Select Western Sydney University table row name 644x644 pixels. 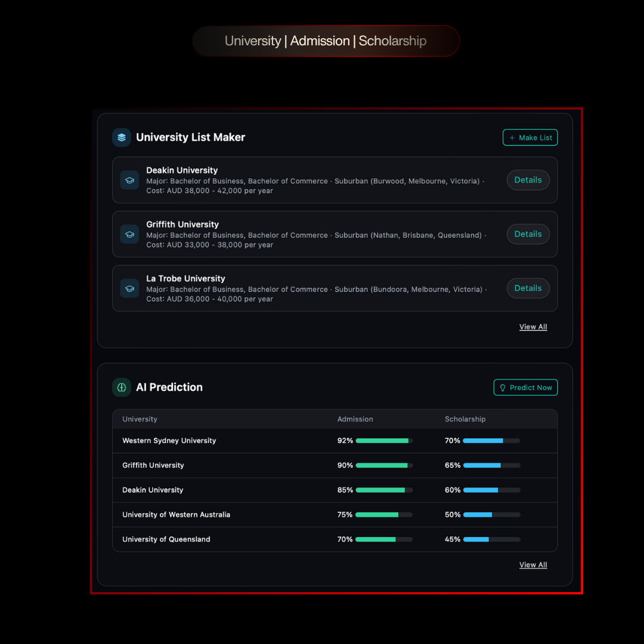pos(169,441)
